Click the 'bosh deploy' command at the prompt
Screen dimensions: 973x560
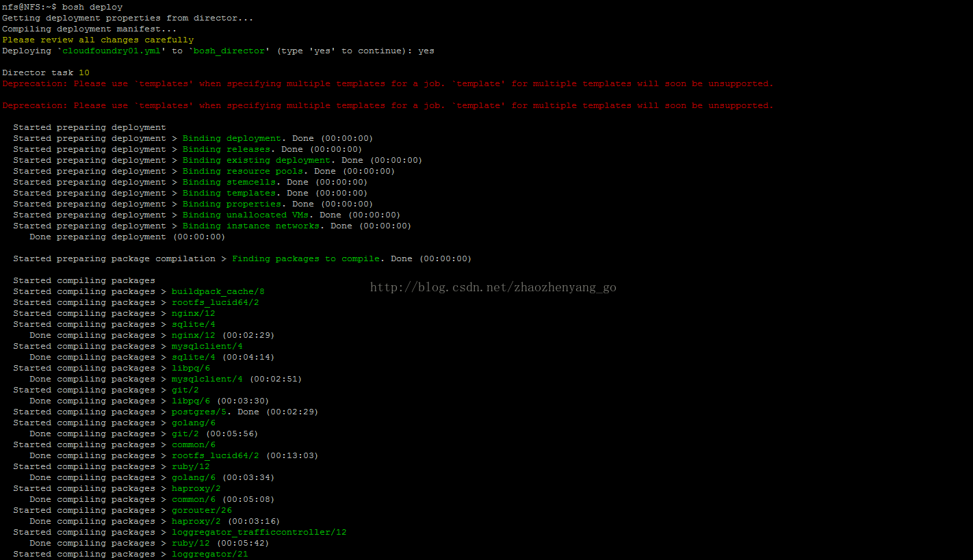[92, 7]
